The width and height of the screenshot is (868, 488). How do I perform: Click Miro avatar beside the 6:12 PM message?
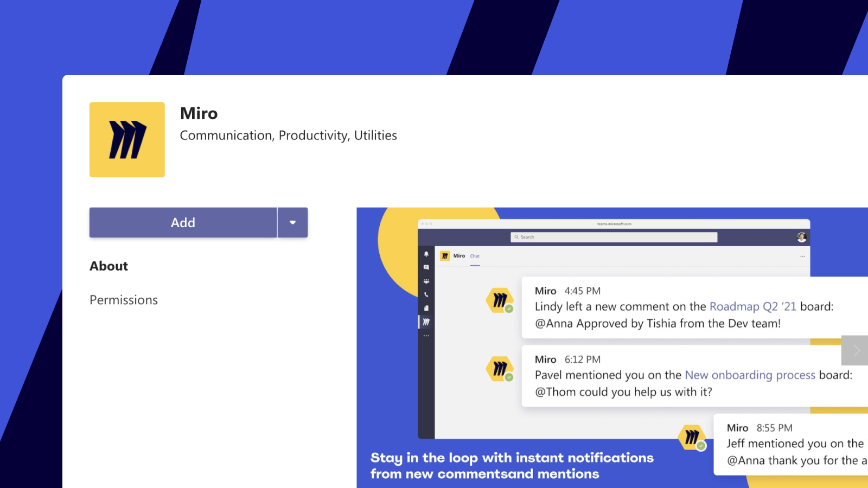[500, 369]
